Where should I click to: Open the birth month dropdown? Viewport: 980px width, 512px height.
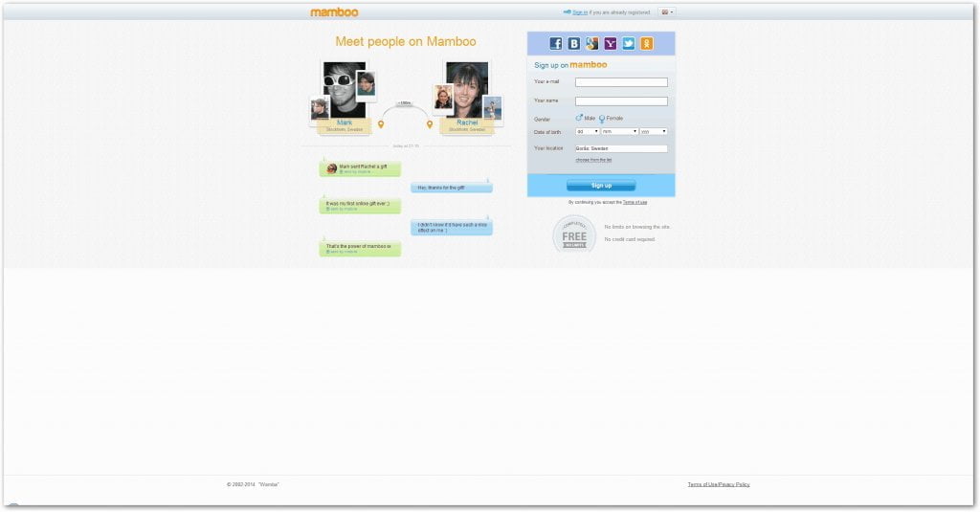[x=619, y=131]
